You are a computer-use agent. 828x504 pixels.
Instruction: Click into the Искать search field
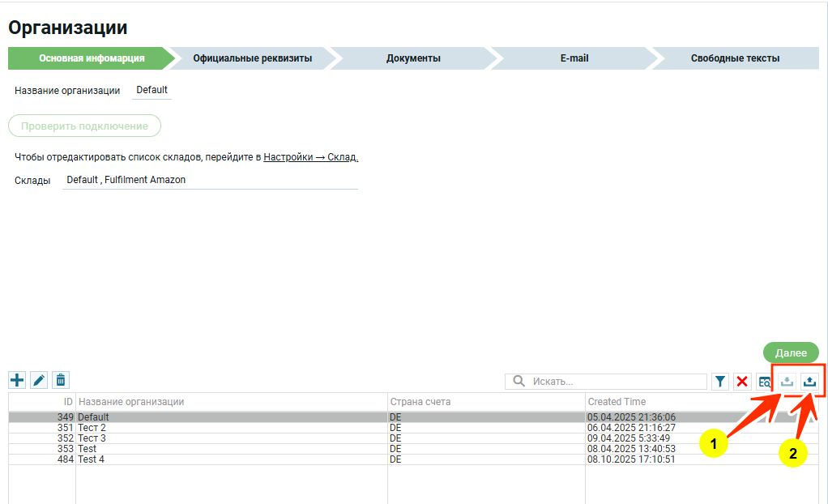point(616,382)
